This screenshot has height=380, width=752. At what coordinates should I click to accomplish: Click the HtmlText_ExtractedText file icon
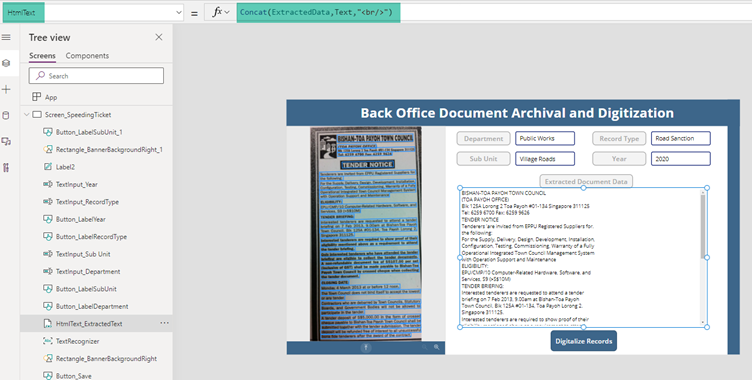click(47, 324)
